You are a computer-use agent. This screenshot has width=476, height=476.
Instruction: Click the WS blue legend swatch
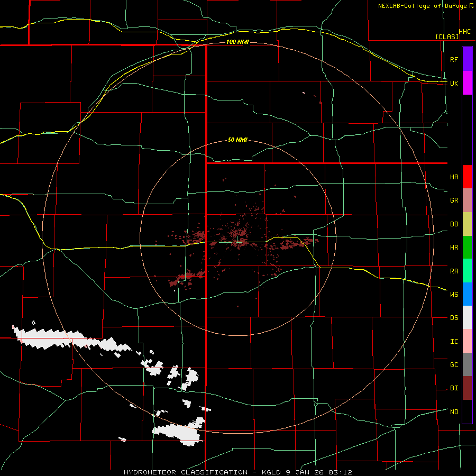click(x=467, y=294)
